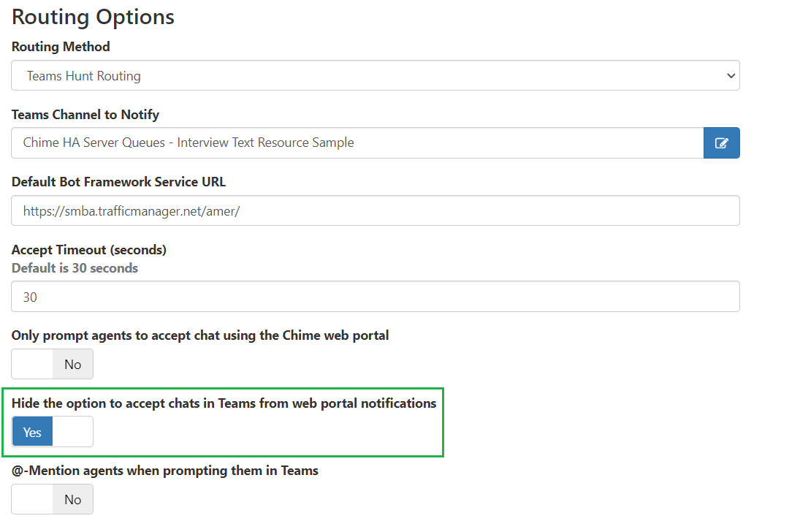Viewport: 800px width, 532px height.
Task: Click the Accept Timeout (seconds) label
Action: coord(89,250)
